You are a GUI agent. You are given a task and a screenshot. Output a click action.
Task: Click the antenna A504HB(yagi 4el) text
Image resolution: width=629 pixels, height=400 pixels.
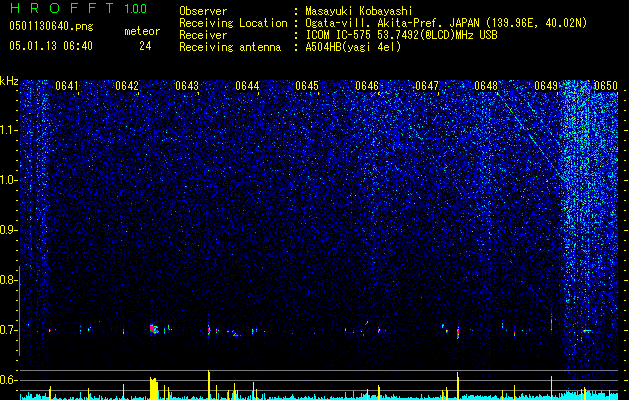click(x=353, y=47)
